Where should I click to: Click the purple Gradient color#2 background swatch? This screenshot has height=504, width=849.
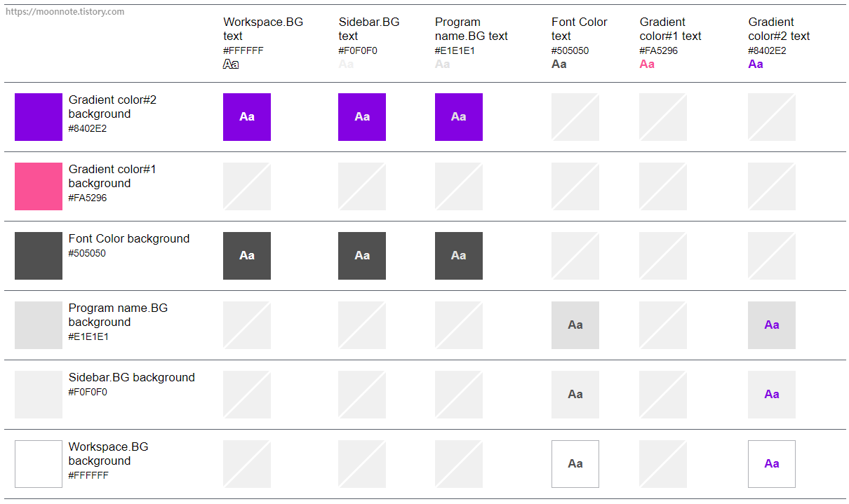coord(39,117)
